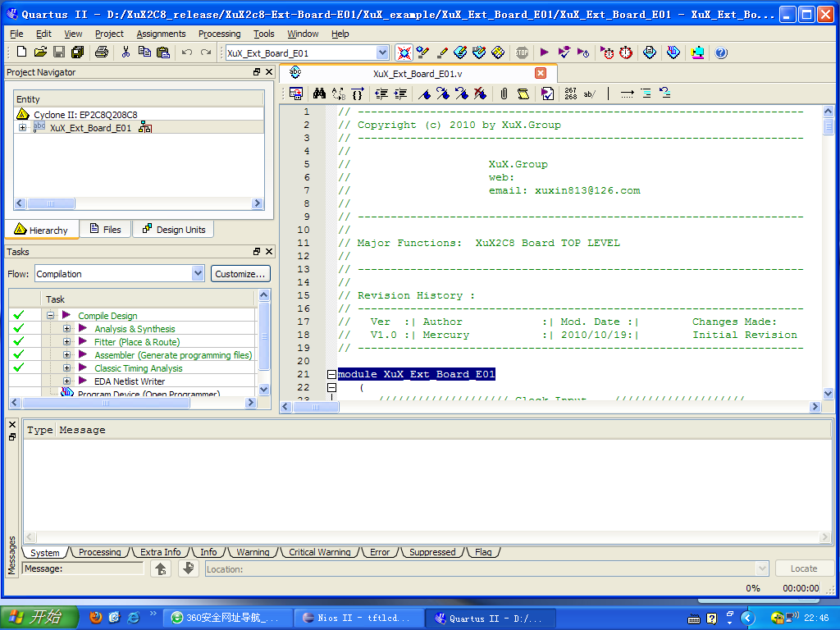Undo the last edit
The width and height of the screenshot is (840, 630).
pyautogui.click(x=186, y=52)
